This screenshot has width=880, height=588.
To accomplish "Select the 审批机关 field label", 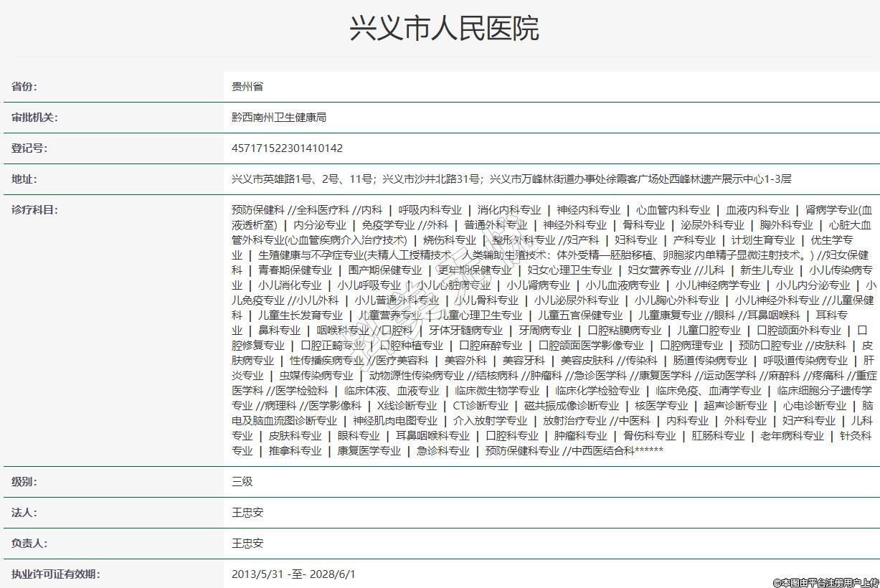I will click(34, 118).
